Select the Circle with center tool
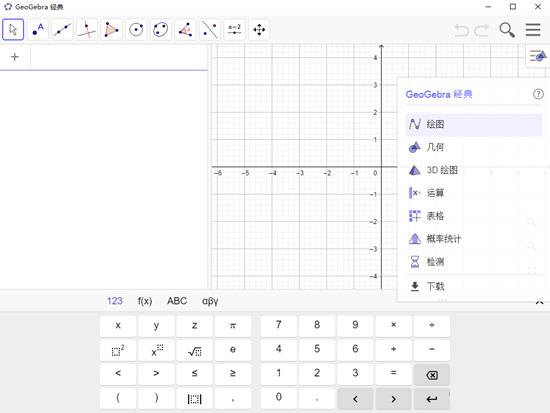This screenshot has width=550, height=413. 136,29
